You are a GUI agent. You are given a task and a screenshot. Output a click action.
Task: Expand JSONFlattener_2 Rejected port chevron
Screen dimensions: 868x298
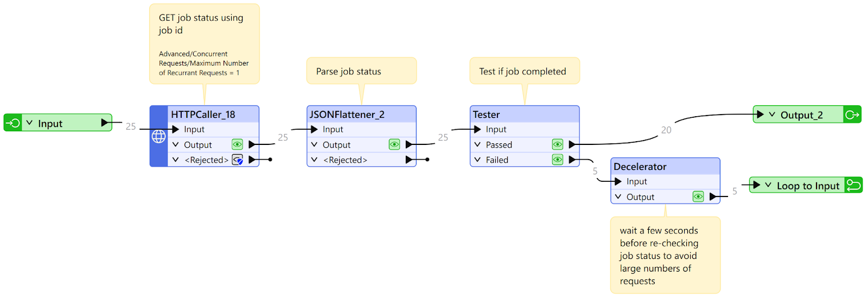pos(314,160)
